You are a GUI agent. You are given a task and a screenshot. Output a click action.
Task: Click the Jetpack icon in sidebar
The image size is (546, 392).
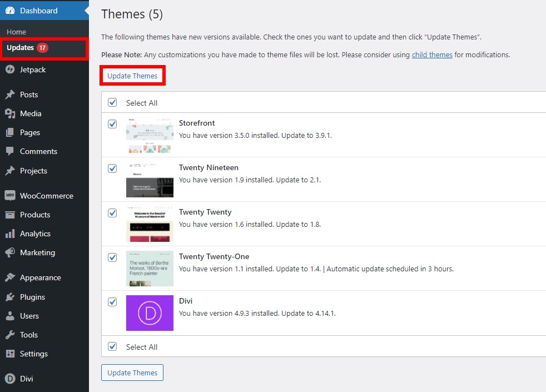click(x=10, y=70)
